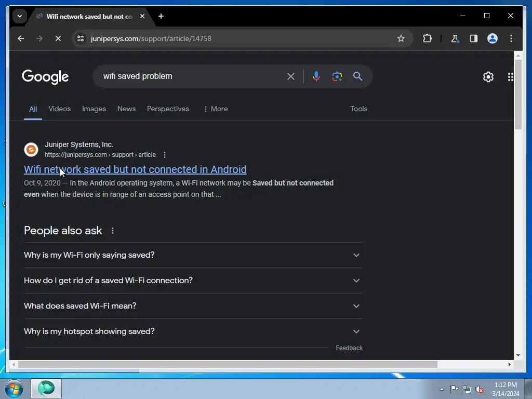
Task: Click the address bar URL
Action: point(151,38)
